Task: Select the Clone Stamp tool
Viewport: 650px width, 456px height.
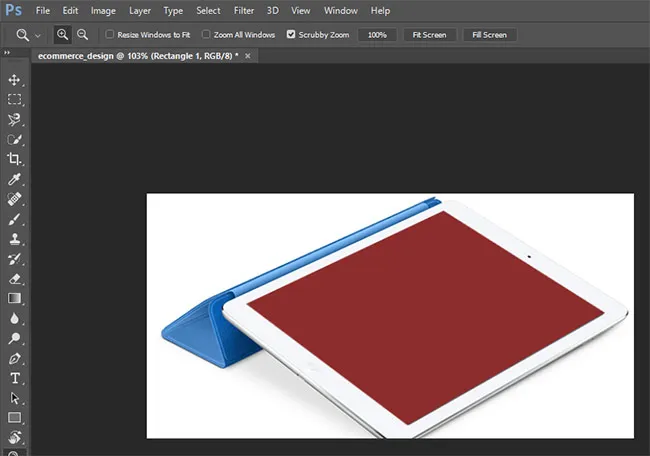Action: 14,239
